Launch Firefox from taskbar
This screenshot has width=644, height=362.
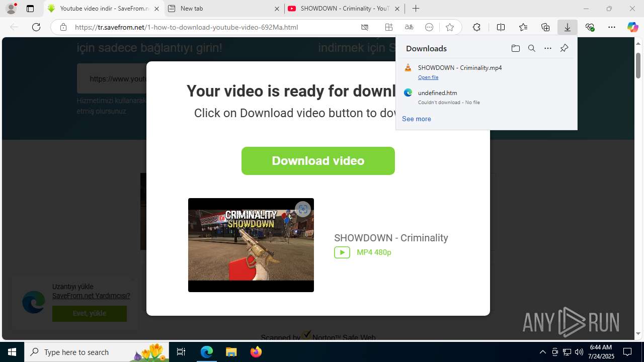256,352
